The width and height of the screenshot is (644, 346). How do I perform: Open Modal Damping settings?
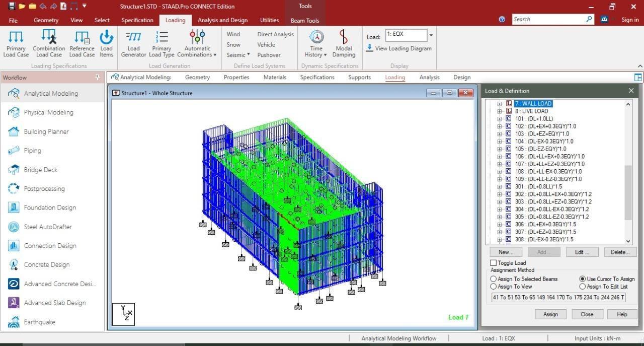pyautogui.click(x=344, y=43)
